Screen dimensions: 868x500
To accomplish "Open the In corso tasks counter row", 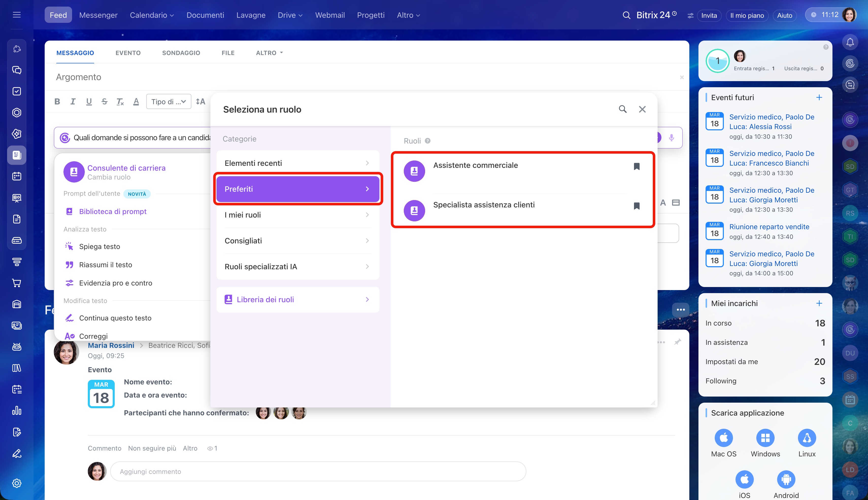I will (x=765, y=323).
